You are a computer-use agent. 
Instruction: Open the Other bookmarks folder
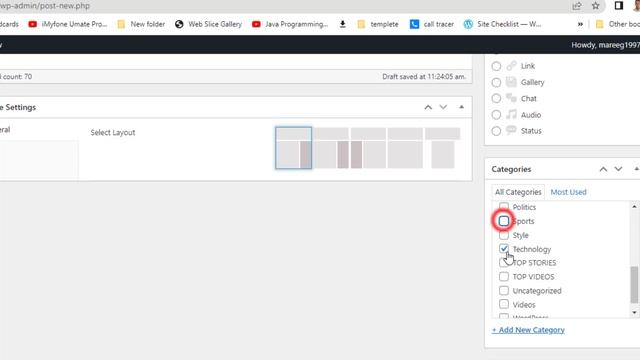(x=618, y=24)
